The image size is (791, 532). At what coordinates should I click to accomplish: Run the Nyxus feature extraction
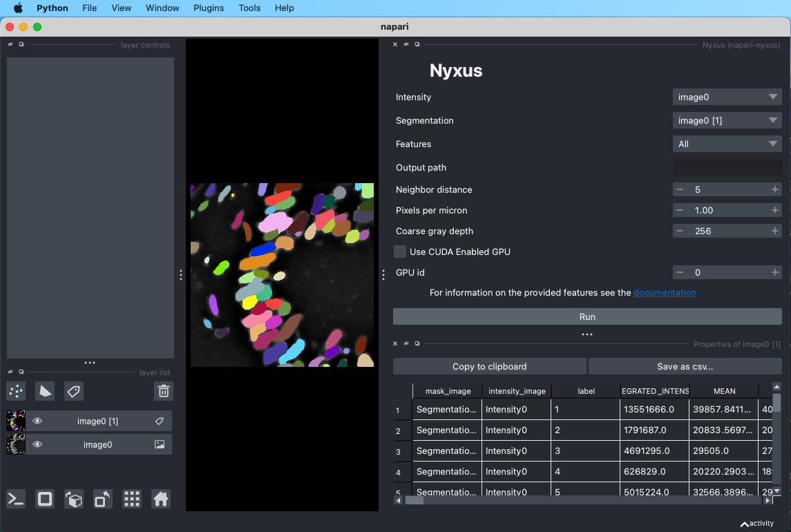(587, 316)
